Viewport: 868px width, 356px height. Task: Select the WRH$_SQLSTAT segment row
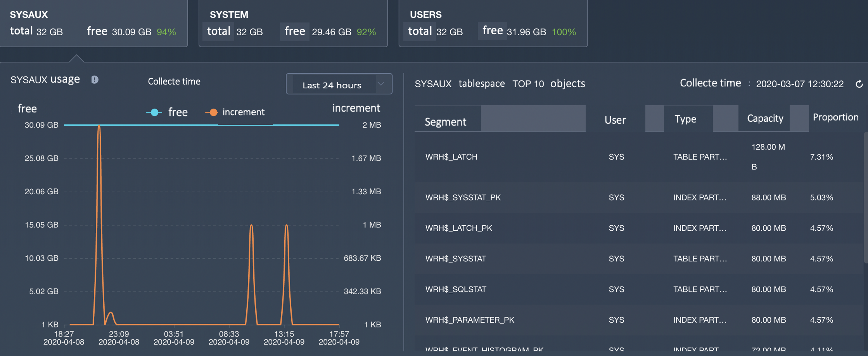455,289
